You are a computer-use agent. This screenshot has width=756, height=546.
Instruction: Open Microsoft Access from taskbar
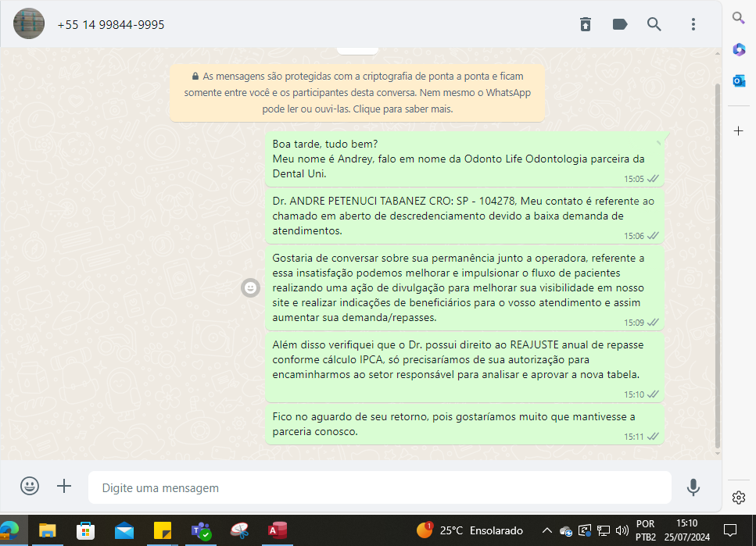coord(278,530)
